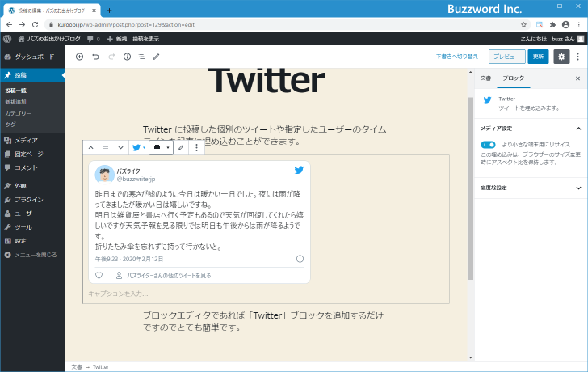This screenshot has height=372, width=588.
Task: View other tweets by バズライター
Action: [169, 276]
